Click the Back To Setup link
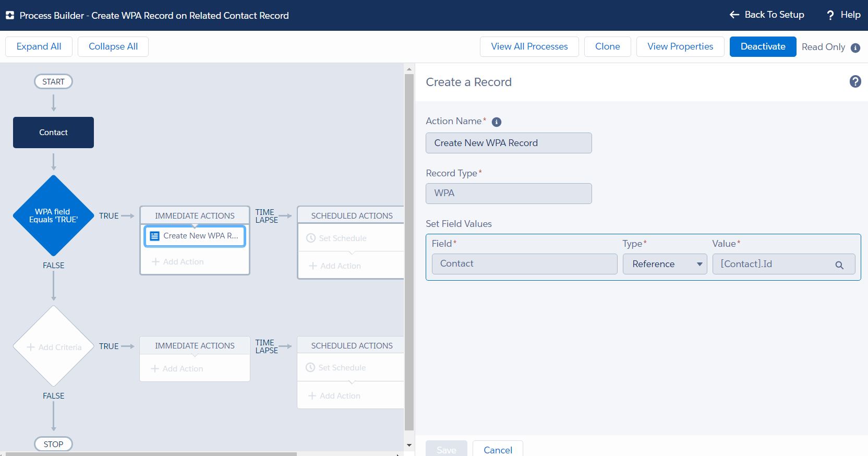 [x=774, y=15]
